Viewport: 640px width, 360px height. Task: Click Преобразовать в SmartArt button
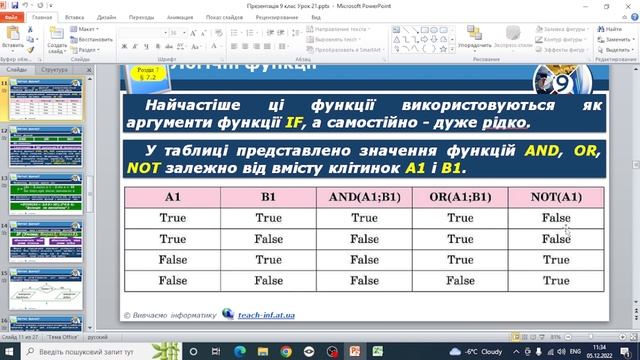tap(345, 50)
